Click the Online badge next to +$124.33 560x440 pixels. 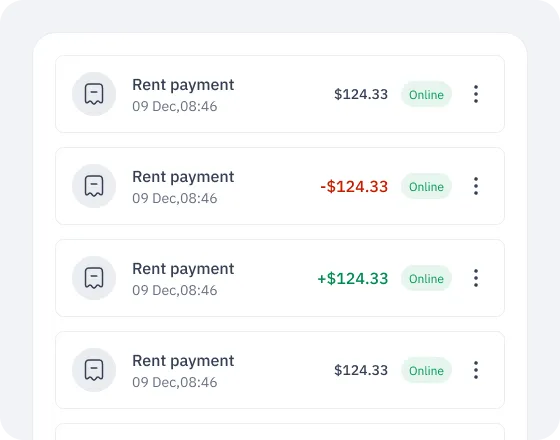[x=426, y=278]
